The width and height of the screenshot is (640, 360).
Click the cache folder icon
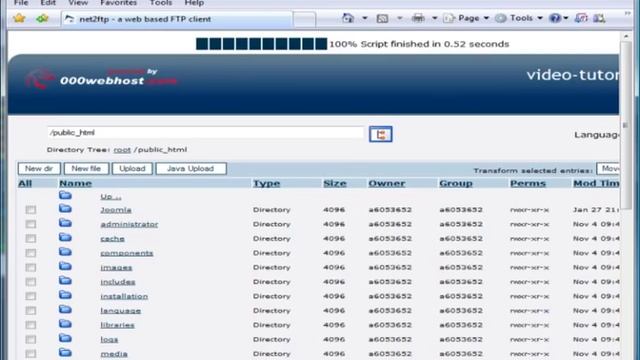tap(65, 238)
